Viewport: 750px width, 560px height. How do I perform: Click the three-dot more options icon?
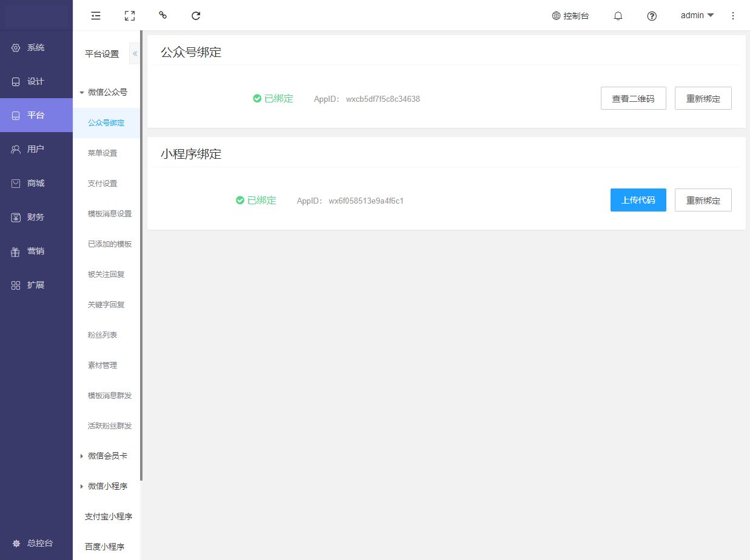[x=733, y=16]
